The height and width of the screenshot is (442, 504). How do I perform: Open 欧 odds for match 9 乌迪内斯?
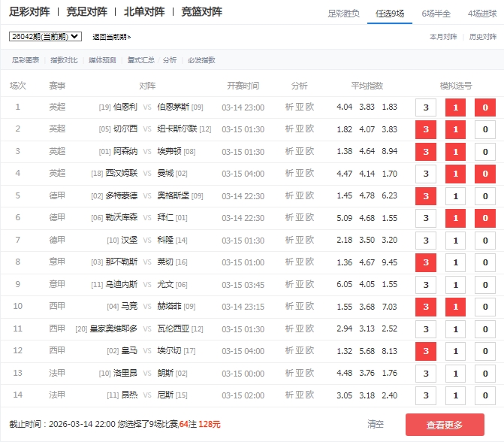point(309,285)
